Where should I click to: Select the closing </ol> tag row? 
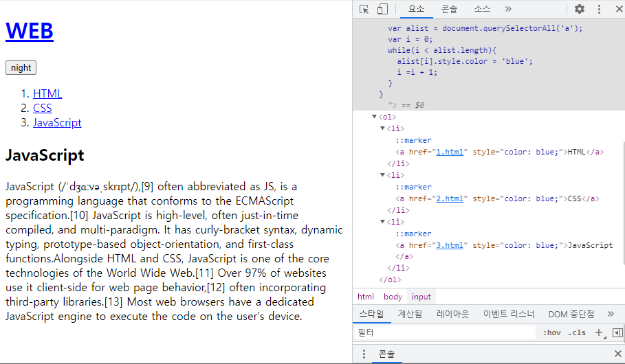coord(390,280)
